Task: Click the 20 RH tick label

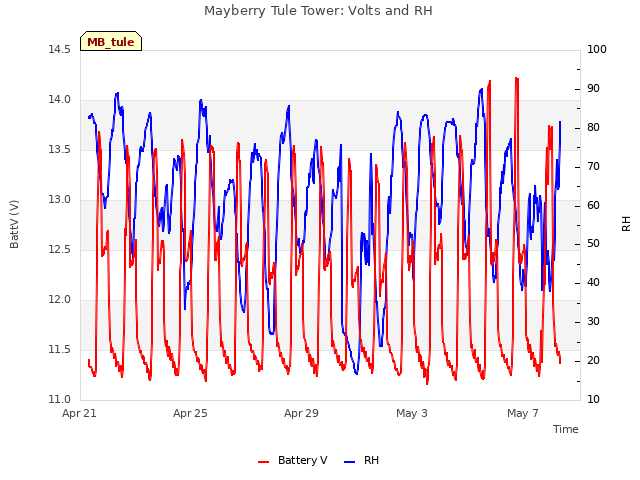Action: pyautogui.click(x=593, y=360)
